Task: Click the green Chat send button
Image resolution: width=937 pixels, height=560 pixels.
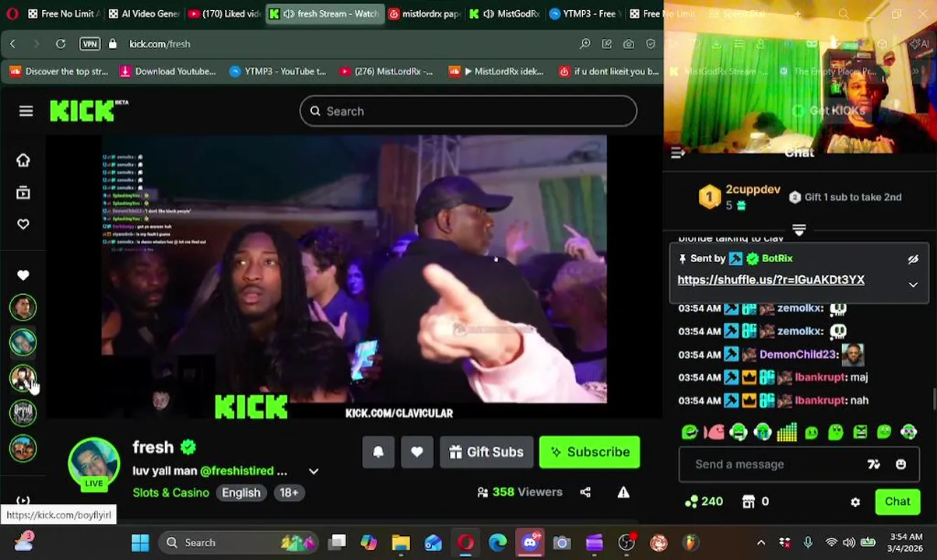Action: click(897, 502)
